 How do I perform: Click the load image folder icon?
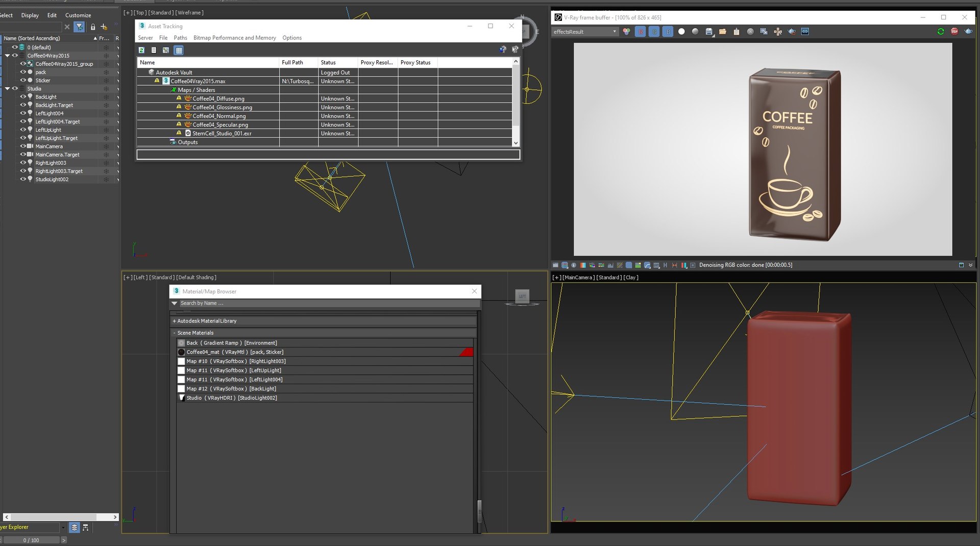pos(723,32)
